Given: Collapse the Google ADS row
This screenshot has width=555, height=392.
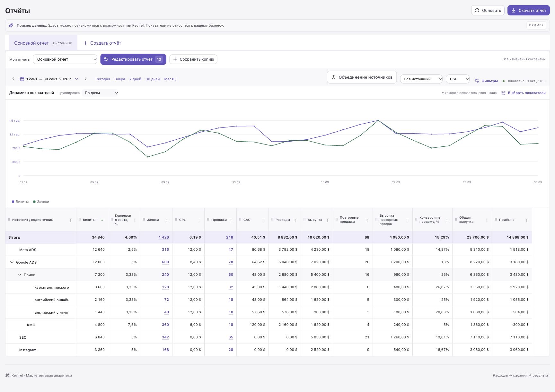Looking at the screenshot, I should 12,262.
